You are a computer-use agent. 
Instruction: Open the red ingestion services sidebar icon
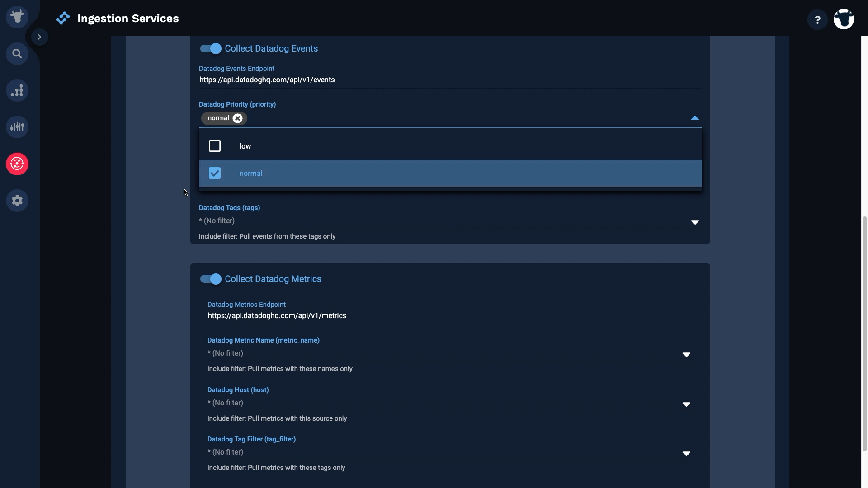click(17, 164)
